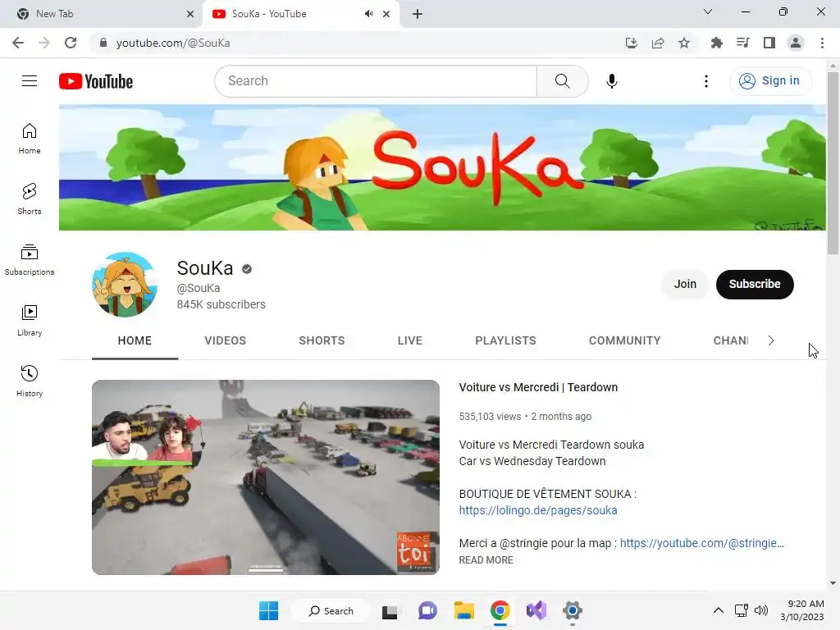Click the Join button
Screen dimensions: 840x630
685,284
